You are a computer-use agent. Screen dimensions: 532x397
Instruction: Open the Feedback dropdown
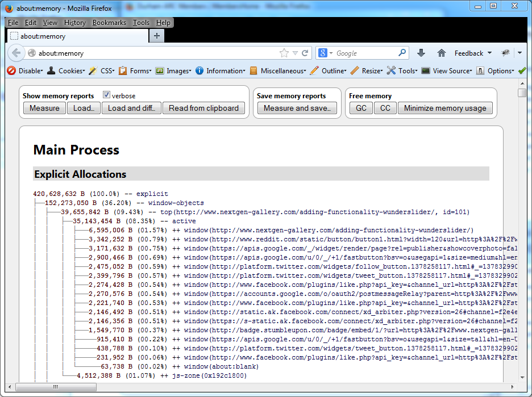pyautogui.click(x=473, y=53)
